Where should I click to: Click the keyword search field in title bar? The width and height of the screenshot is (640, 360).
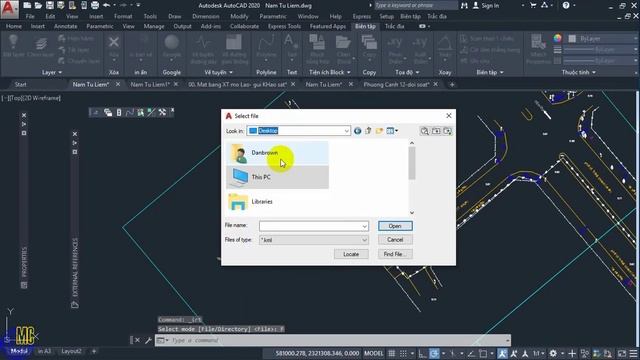tap(416, 5)
